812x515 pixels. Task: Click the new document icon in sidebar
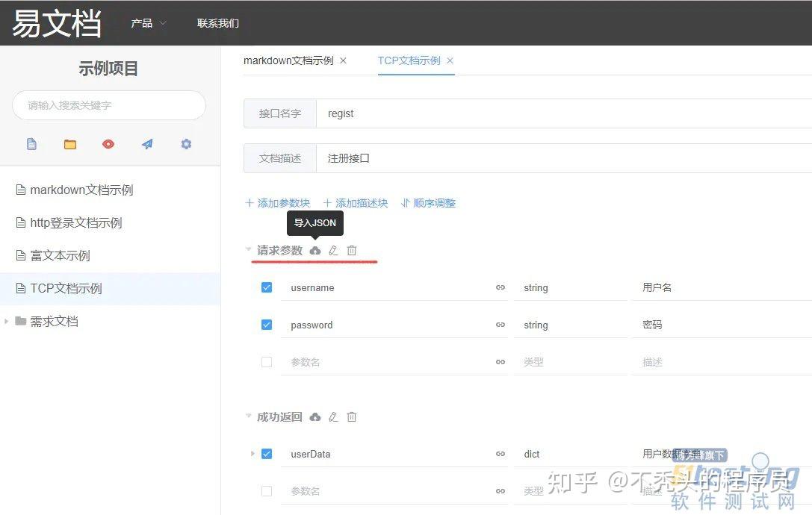pyautogui.click(x=31, y=144)
